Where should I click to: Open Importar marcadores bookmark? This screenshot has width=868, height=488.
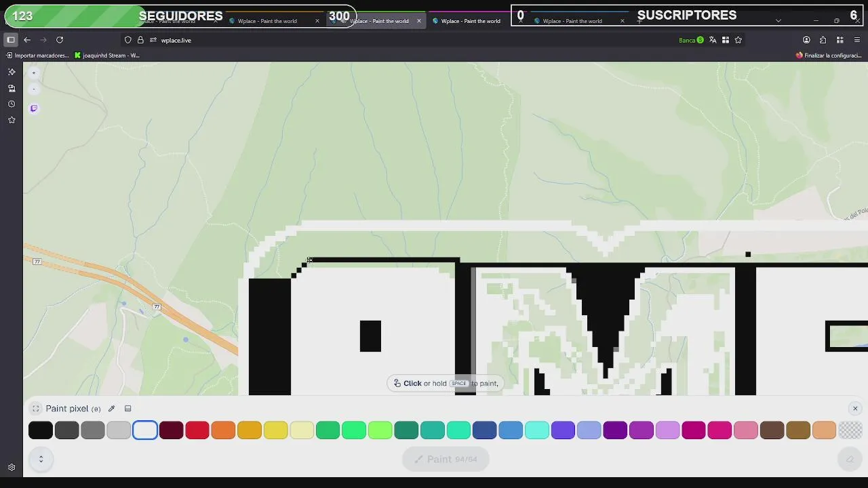(x=37, y=56)
